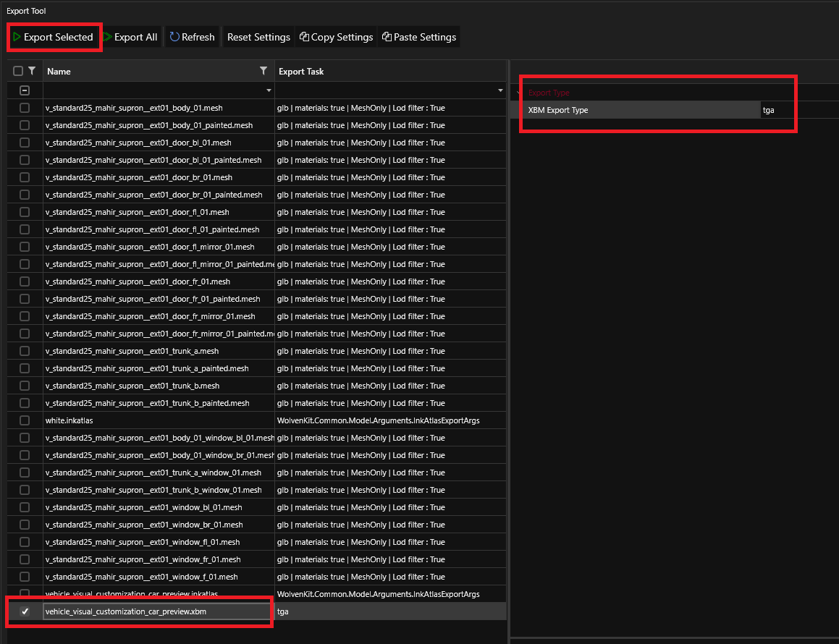
Task: Toggle the select-all checkbox in header
Action: (19, 71)
